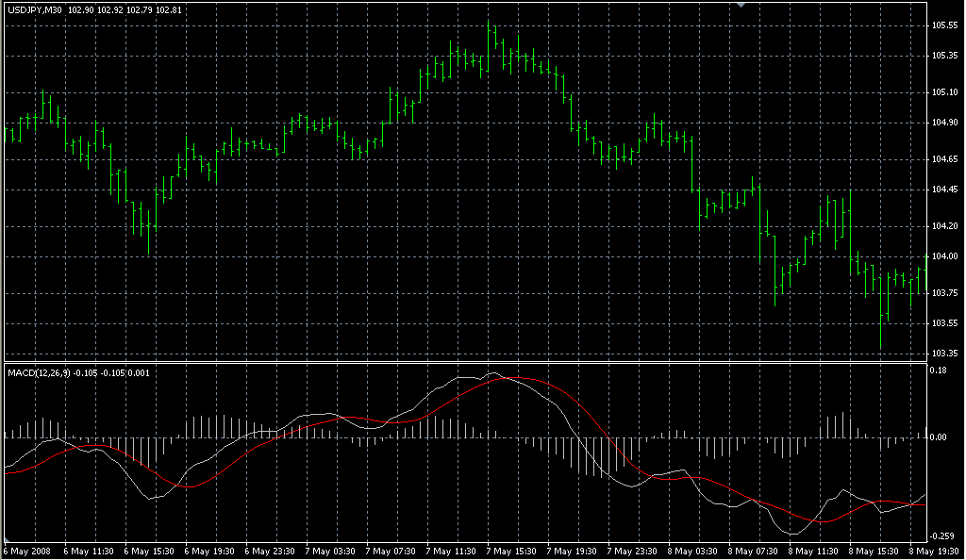Screen dimensions: 966x560
Task: Click the 0.00 level of the MACD scale
Action: tap(940, 436)
